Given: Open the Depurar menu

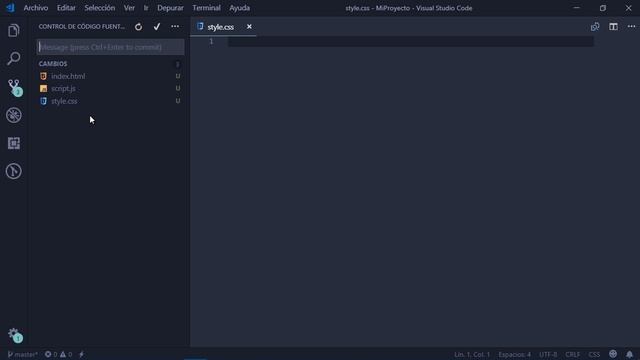Looking at the screenshot, I should click(x=170, y=8).
